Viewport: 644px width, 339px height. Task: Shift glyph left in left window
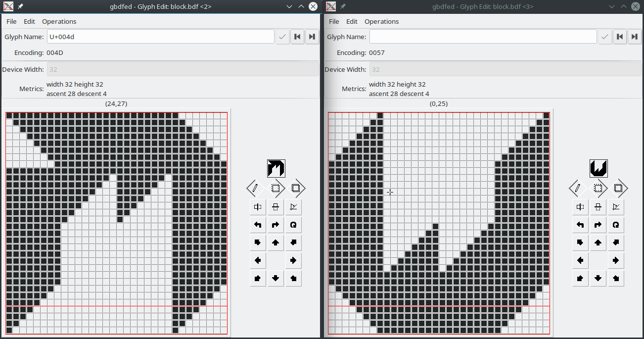(258, 260)
